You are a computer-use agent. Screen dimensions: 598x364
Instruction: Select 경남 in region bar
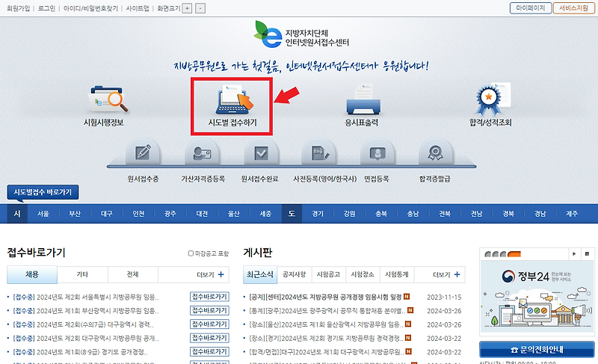[x=540, y=214]
